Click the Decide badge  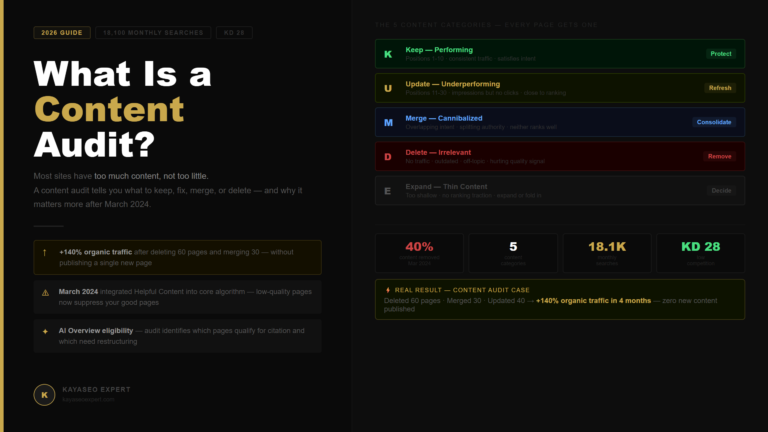721,191
